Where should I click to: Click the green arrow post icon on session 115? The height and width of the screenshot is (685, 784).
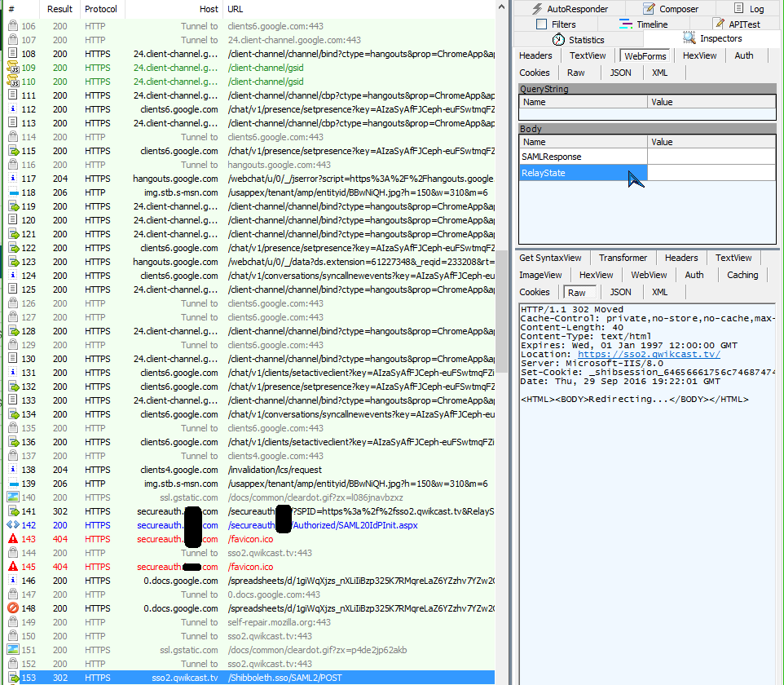14,151
